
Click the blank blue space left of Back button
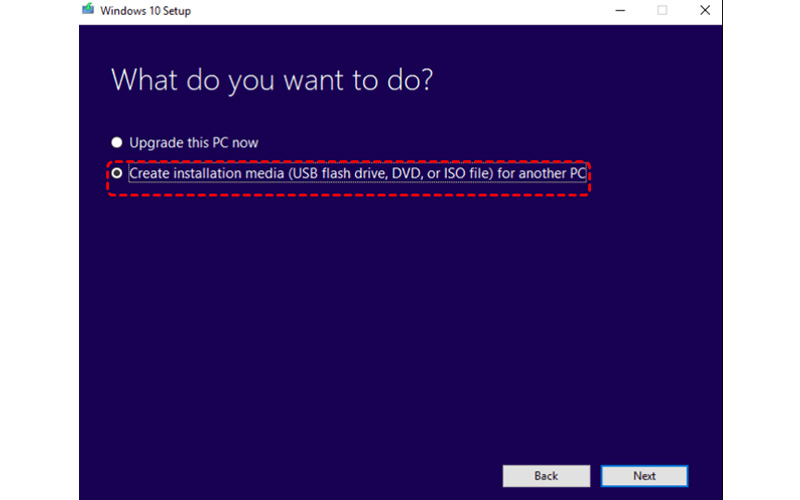click(x=300, y=476)
